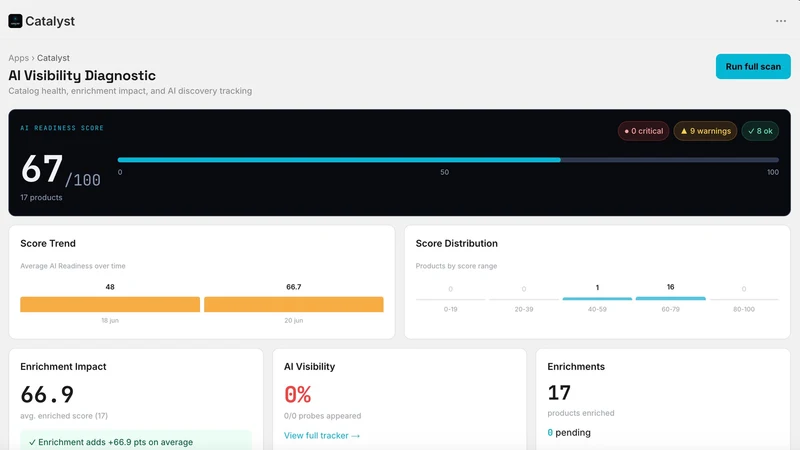
Task: Click the Score Distribution card title
Action: click(457, 243)
